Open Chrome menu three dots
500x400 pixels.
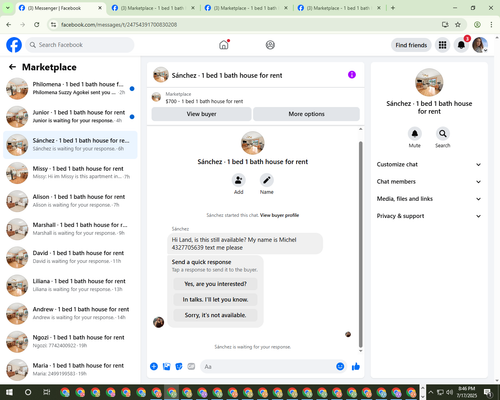point(491,24)
